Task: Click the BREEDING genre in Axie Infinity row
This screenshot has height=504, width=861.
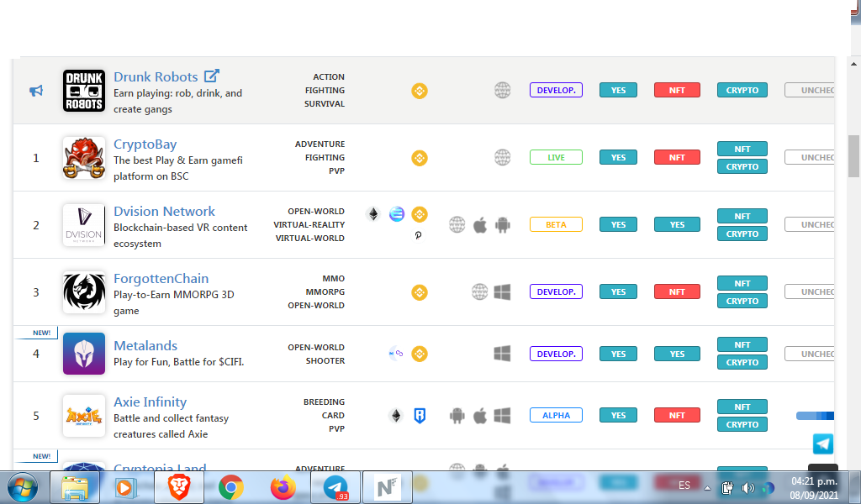Action: coord(324,402)
